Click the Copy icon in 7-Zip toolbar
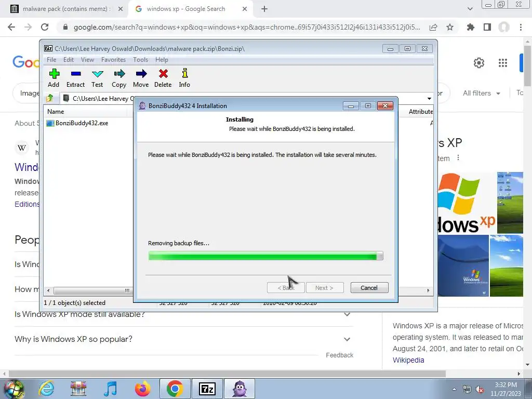 tap(119, 74)
